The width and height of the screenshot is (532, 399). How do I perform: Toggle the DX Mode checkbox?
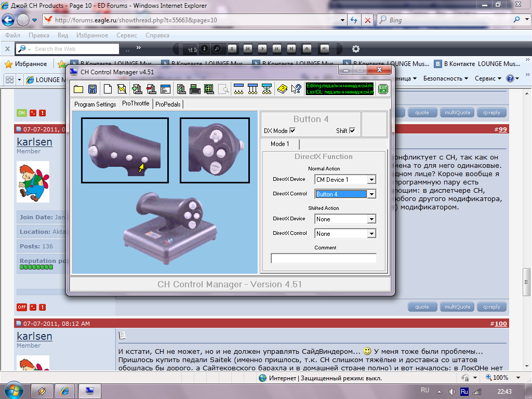pyautogui.click(x=292, y=130)
